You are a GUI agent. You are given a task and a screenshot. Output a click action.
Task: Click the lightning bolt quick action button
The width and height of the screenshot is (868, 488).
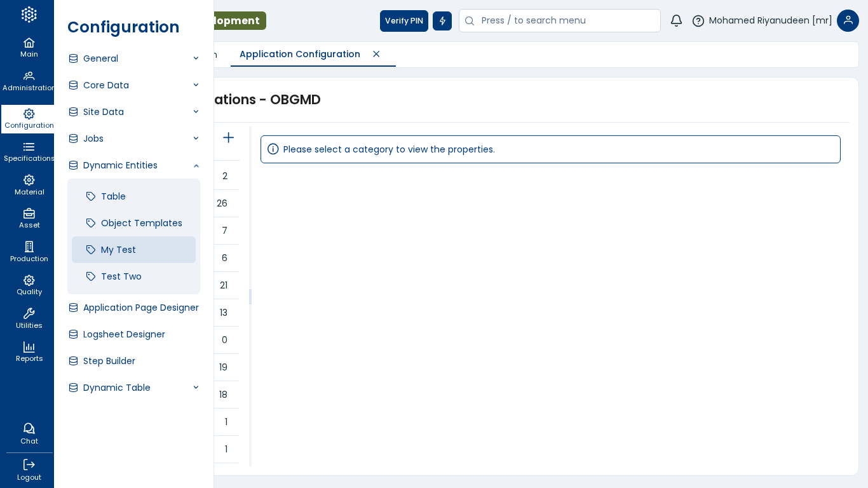tap(442, 21)
